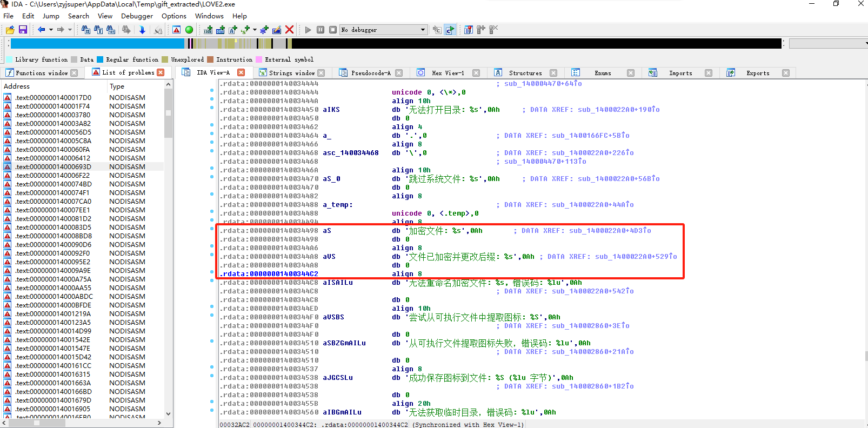Click the Library function cyan legend swatch
Screen dimensions: 868x428
(9, 59)
